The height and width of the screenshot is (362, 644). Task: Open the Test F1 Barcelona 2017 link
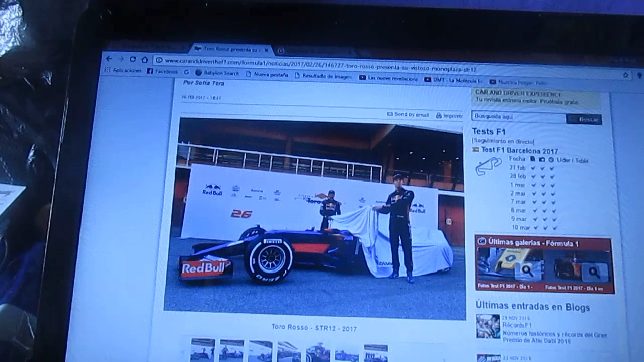(x=520, y=150)
